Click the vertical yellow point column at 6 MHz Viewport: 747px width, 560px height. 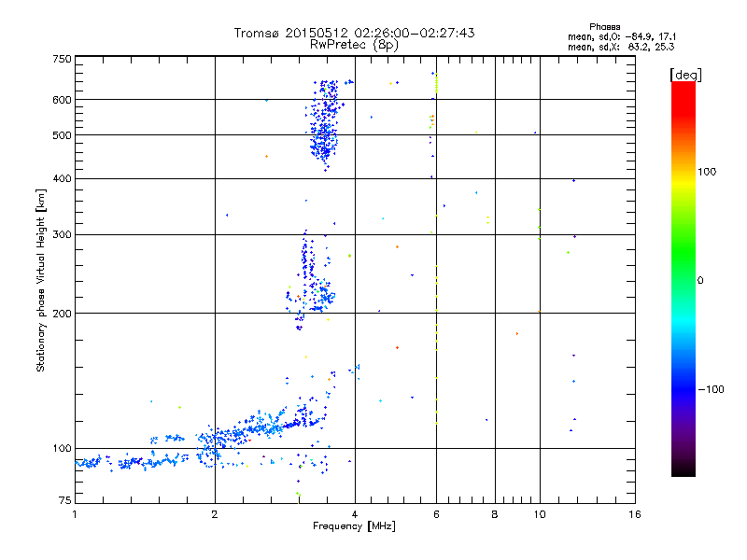tap(436, 247)
